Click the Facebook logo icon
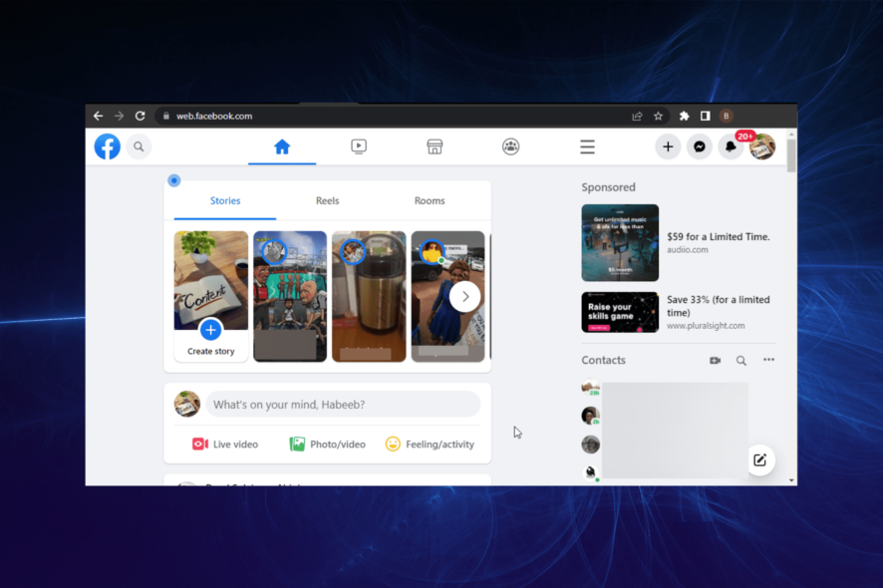883x588 pixels. (x=107, y=147)
